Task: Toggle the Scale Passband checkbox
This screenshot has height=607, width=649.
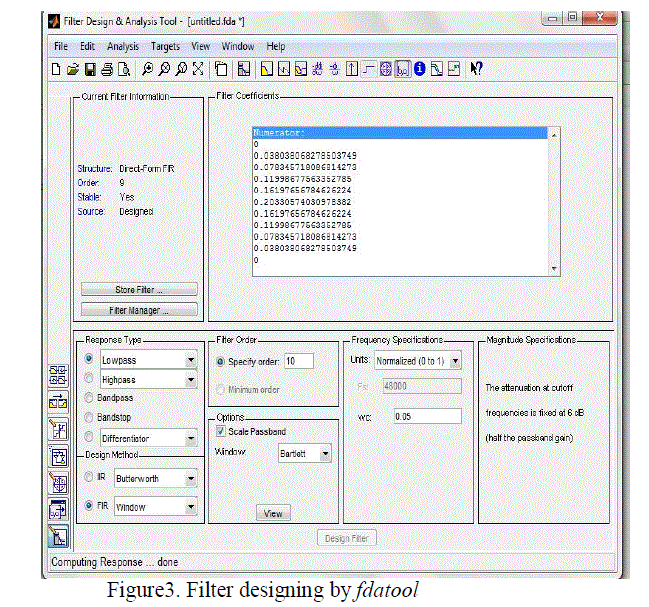Action: point(221,431)
